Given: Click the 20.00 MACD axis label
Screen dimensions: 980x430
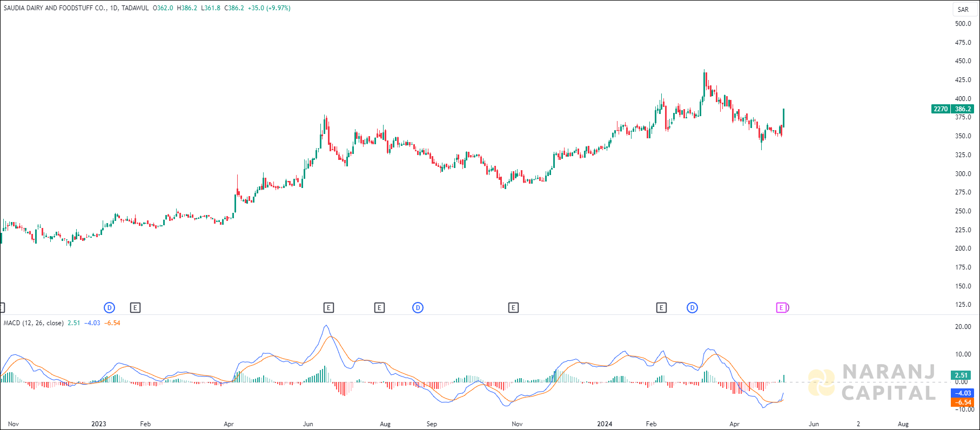Looking at the screenshot, I should pyautogui.click(x=963, y=327).
